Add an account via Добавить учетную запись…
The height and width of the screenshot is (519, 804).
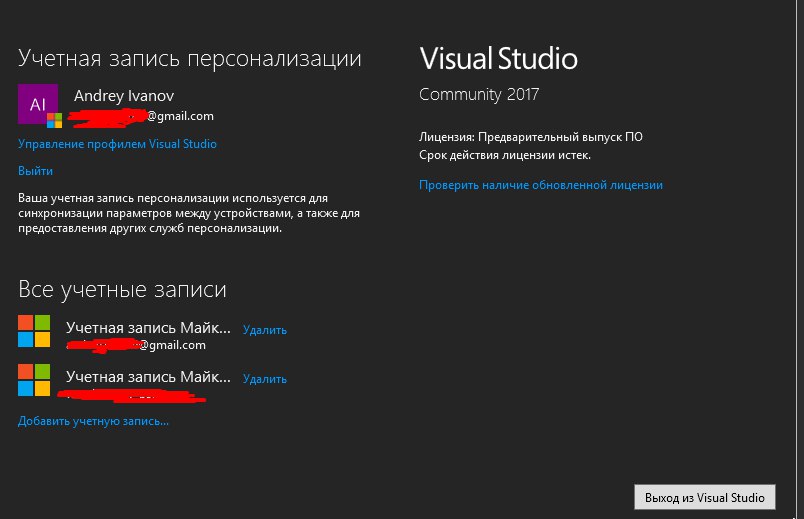click(93, 421)
